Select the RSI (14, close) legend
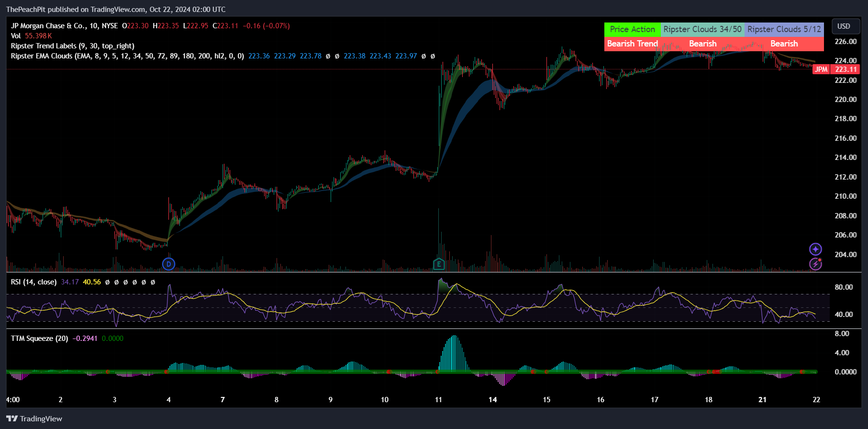Image resolution: width=868 pixels, height=429 pixels. (33, 282)
